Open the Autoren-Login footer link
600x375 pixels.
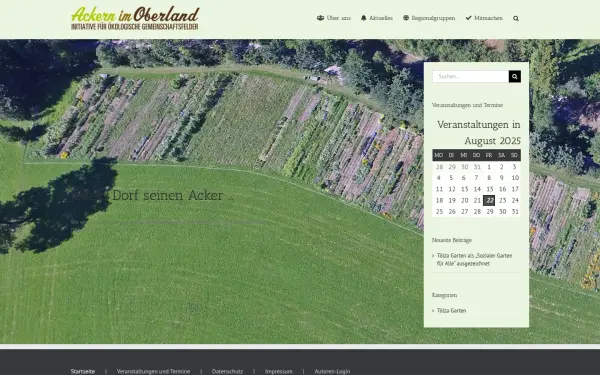pos(332,371)
